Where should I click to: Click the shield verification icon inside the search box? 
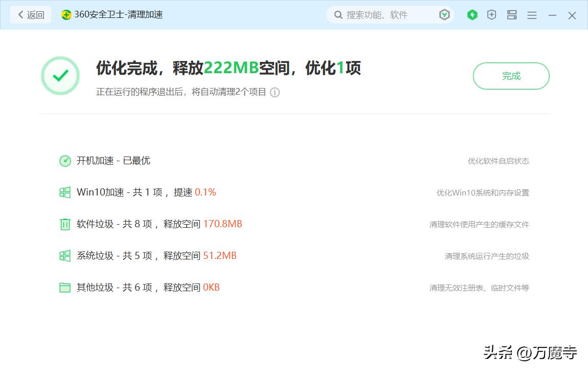[444, 15]
